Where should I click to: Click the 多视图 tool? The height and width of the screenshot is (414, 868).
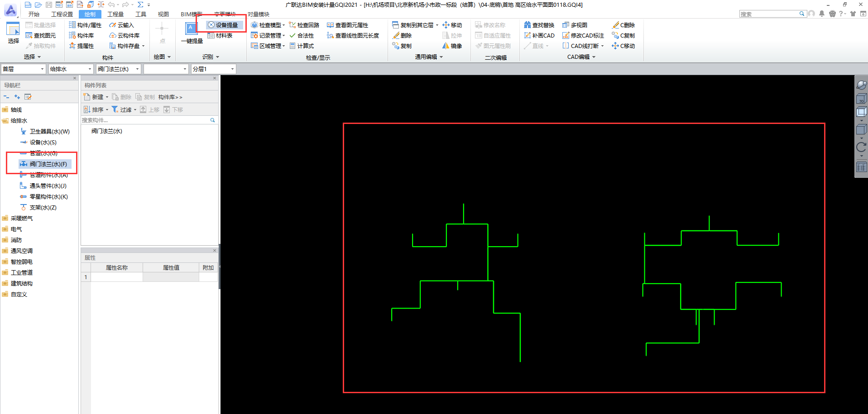point(575,25)
